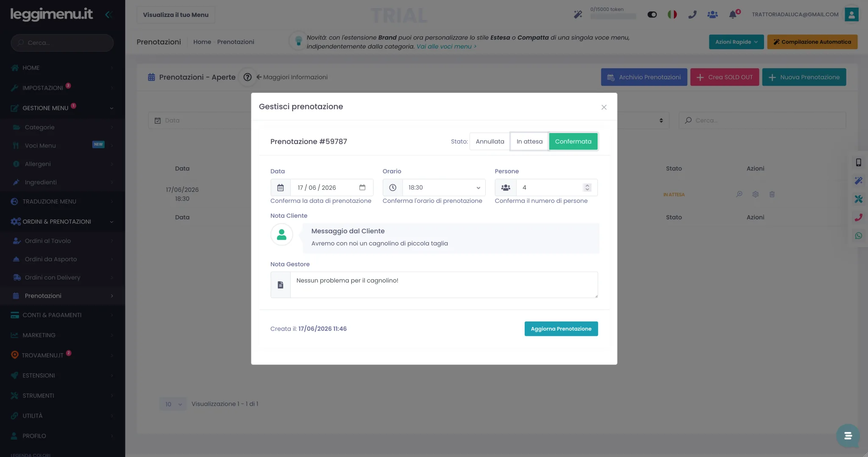Adjust the Persone number stepper
Viewport: 868px width, 457px height.
[587, 187]
